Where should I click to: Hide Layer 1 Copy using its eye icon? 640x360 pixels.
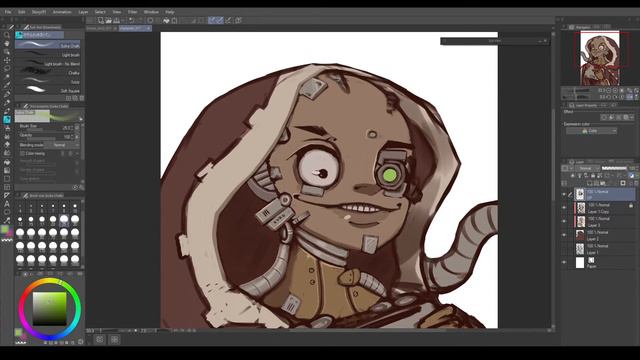click(x=564, y=208)
